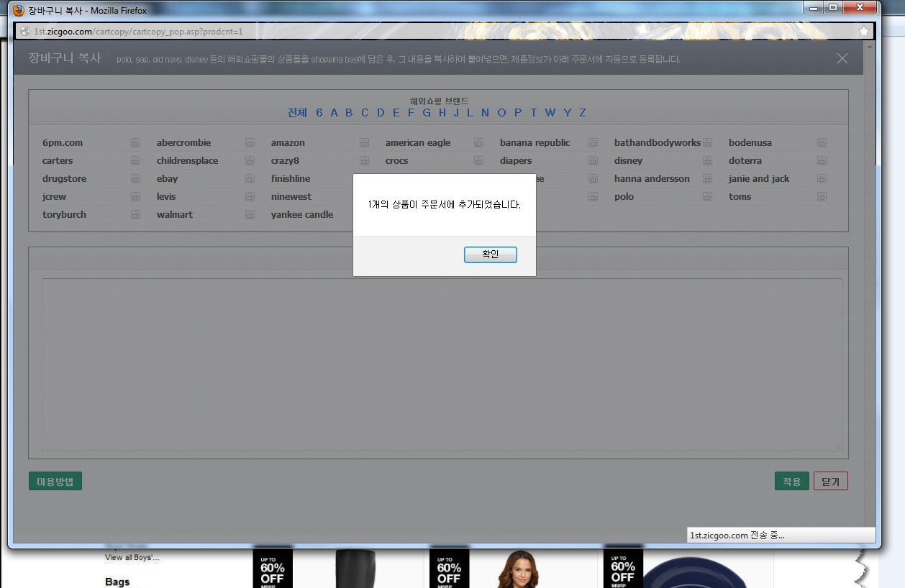Open the finishline brand link
Viewport: 905px width, 588px height.
(x=291, y=178)
